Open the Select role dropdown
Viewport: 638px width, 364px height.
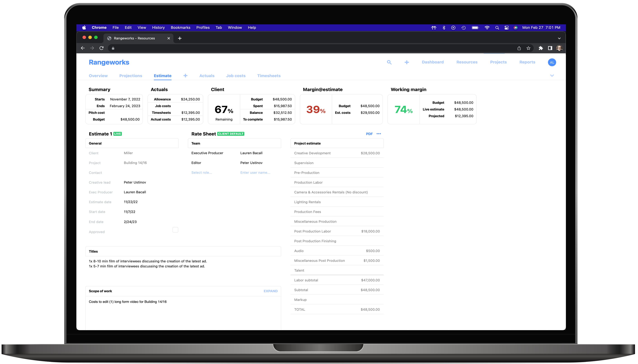point(201,173)
